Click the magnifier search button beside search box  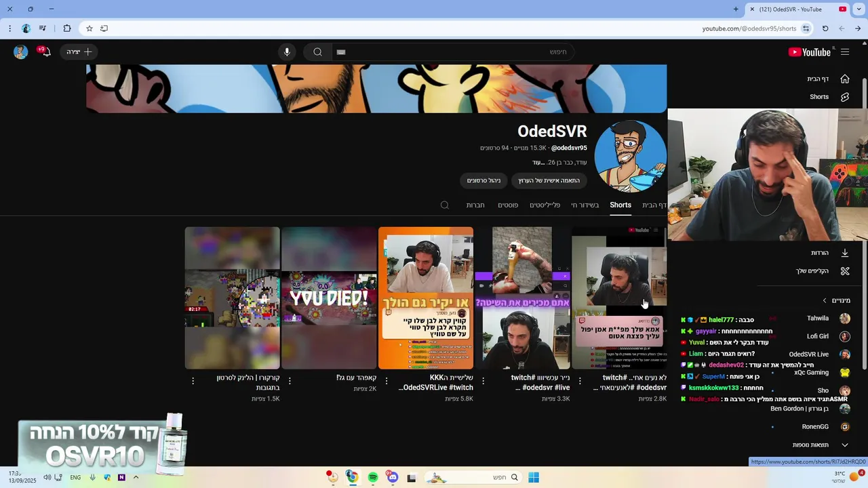[317, 52]
